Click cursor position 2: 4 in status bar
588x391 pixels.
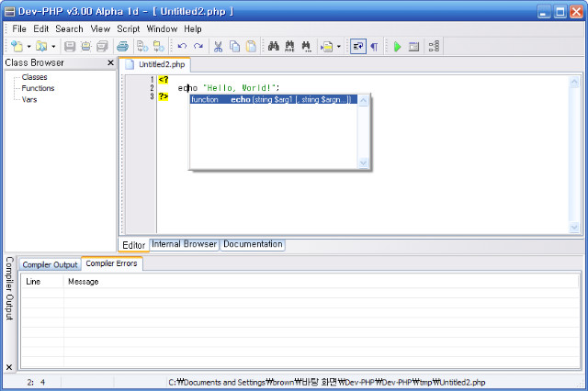[x=36, y=383]
